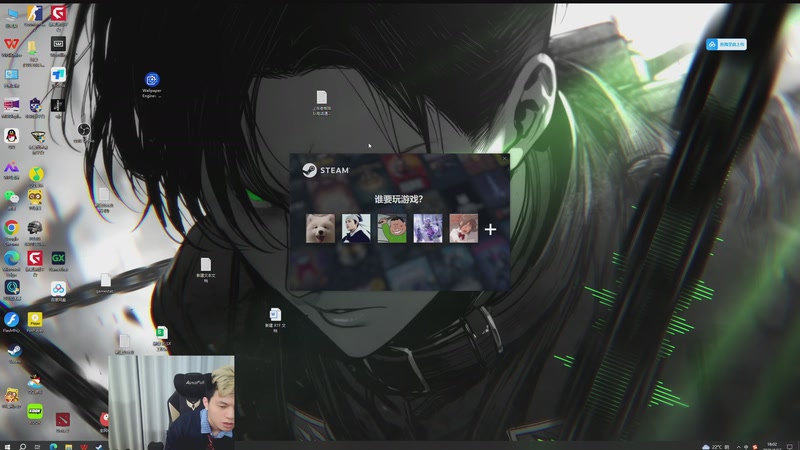Add a new Steam account with plus
Viewport: 800px width, 450px height.
click(490, 229)
